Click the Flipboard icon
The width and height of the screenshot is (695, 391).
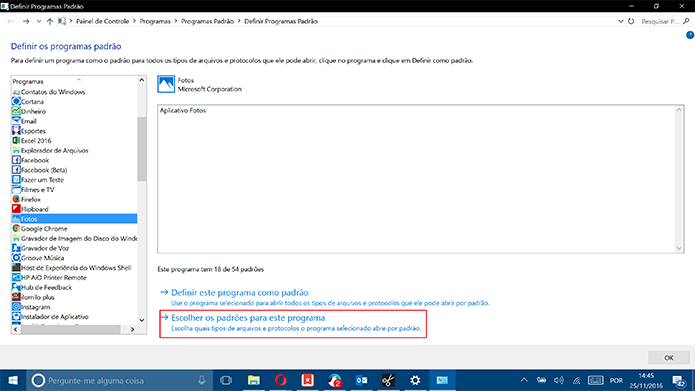pyautogui.click(x=16, y=209)
